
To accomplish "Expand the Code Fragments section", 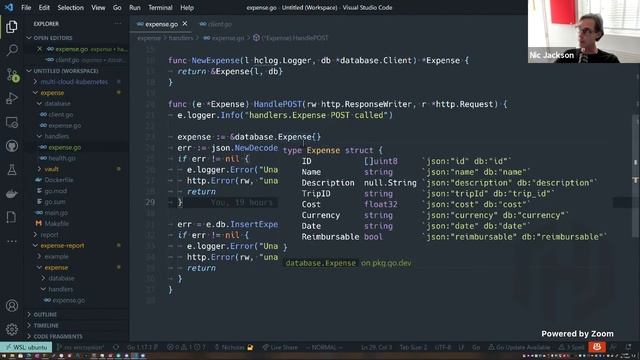I will [x=58, y=336].
